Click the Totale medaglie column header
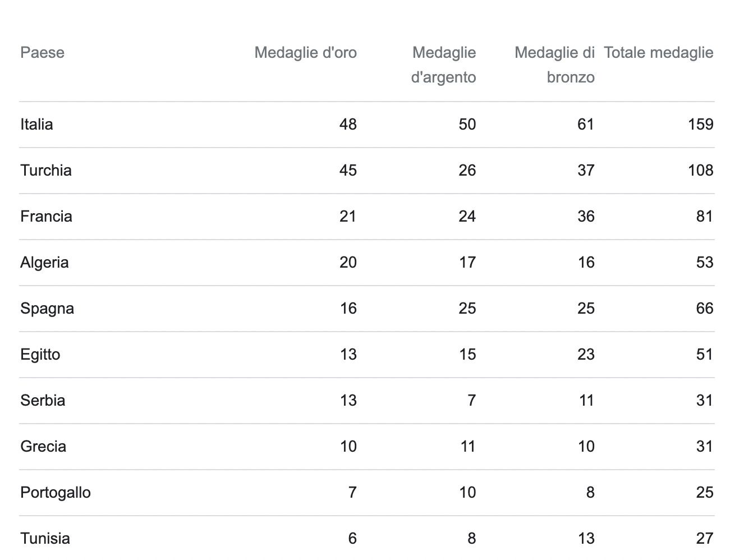The height and width of the screenshot is (560, 753). (659, 53)
